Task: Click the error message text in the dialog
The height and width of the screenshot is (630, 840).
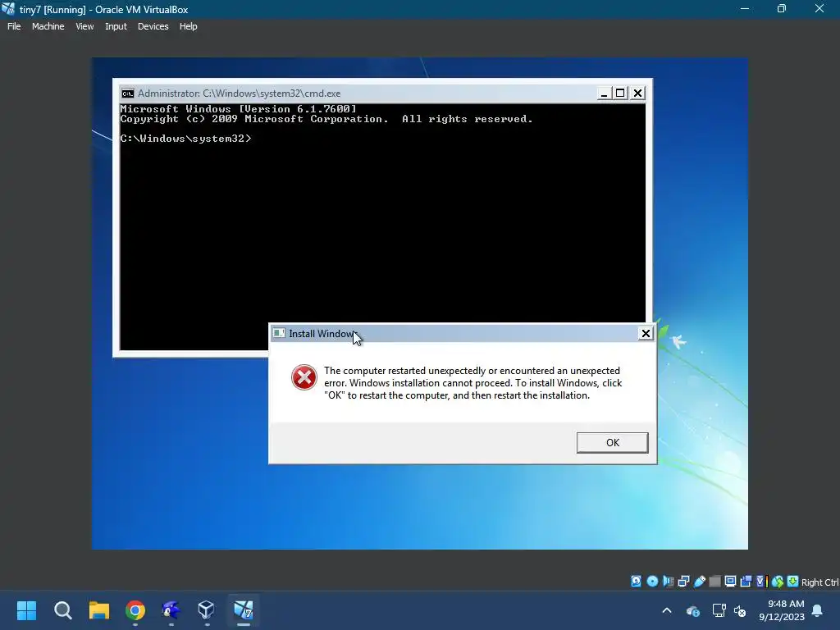Action: point(472,383)
